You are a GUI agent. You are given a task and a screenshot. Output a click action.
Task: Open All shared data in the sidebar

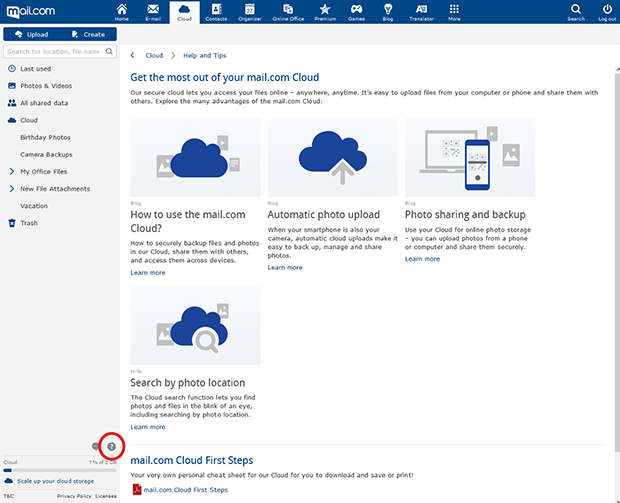[x=44, y=103]
